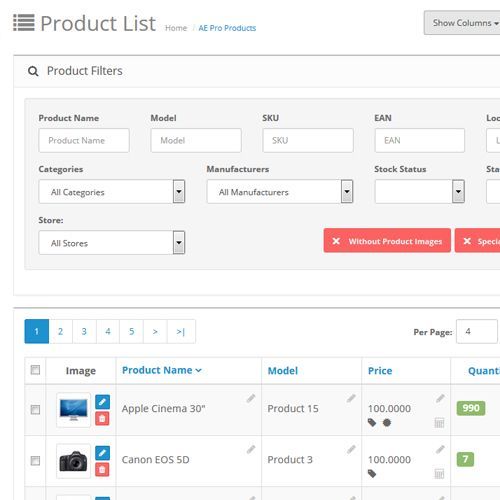
Task: Check the Canon EOS 5D row checkbox
Action: pyautogui.click(x=35, y=461)
